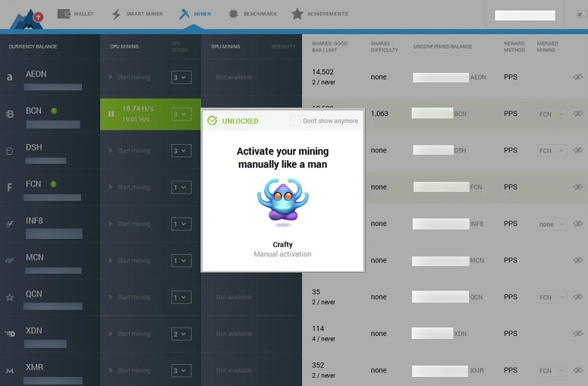Viewport: 588px width, 386px height.
Task: Click the green badge next to FCN
Action: coord(53,184)
